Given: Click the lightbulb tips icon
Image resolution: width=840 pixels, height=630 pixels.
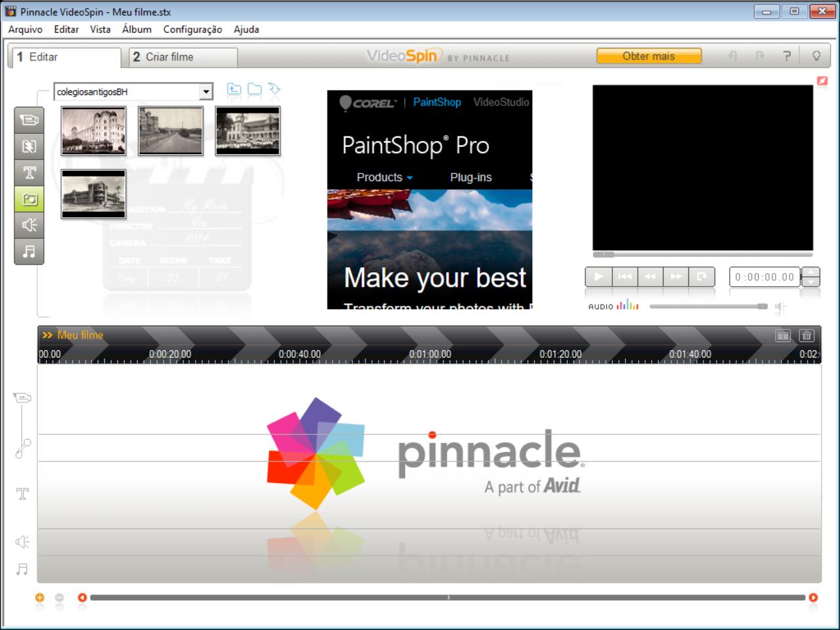Looking at the screenshot, I should pyautogui.click(x=816, y=56).
